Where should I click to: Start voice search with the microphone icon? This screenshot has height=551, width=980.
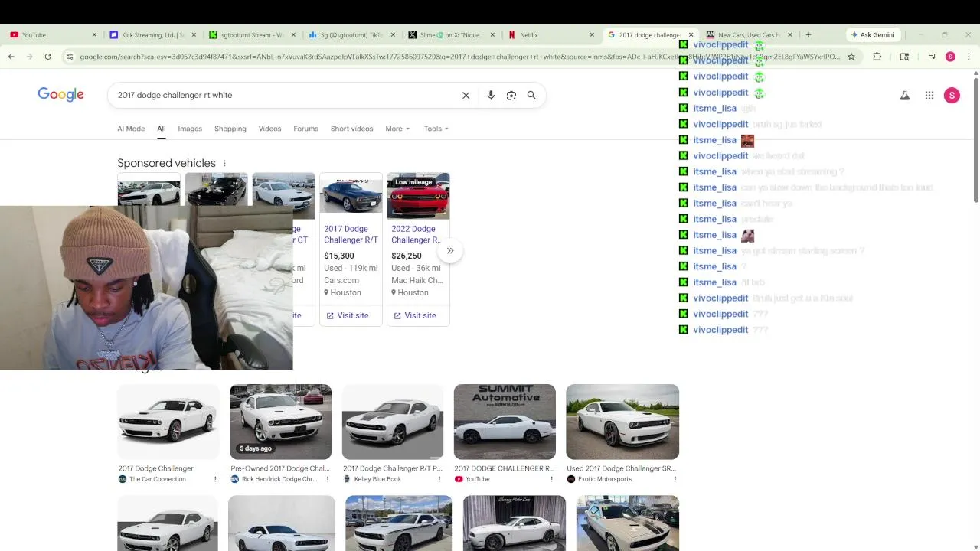click(491, 95)
